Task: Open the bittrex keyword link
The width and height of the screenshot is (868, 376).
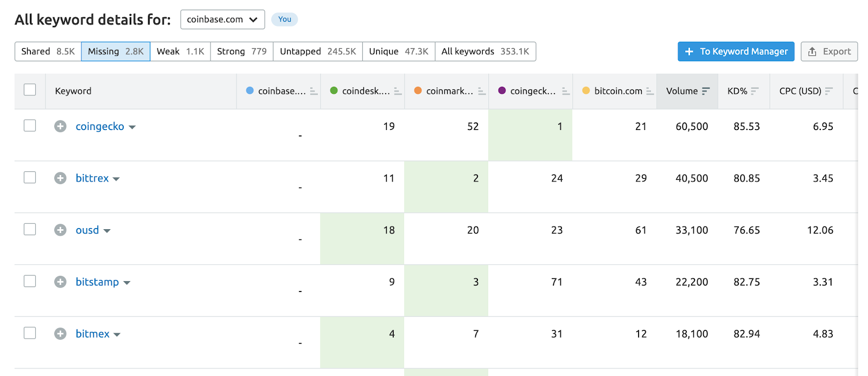Action: tap(92, 178)
